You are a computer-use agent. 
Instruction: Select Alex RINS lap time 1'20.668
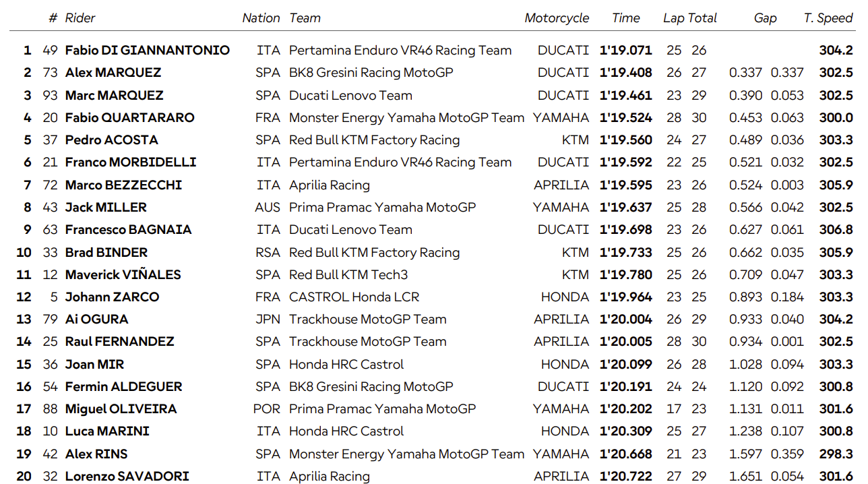click(x=626, y=454)
